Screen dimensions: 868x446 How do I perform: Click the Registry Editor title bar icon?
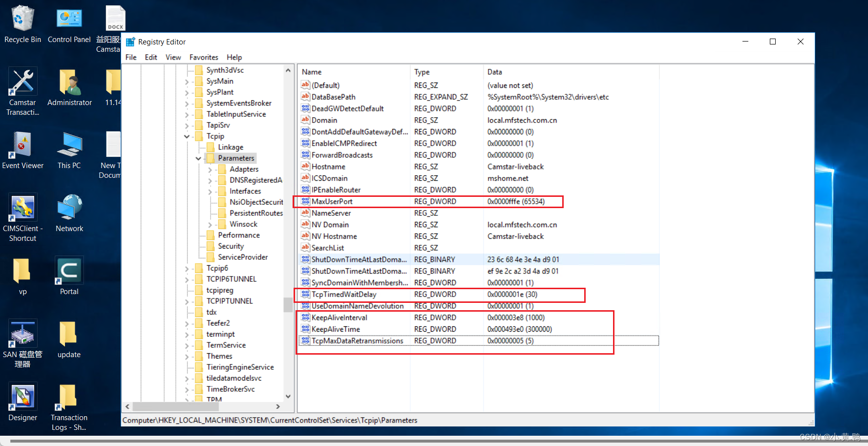point(130,42)
